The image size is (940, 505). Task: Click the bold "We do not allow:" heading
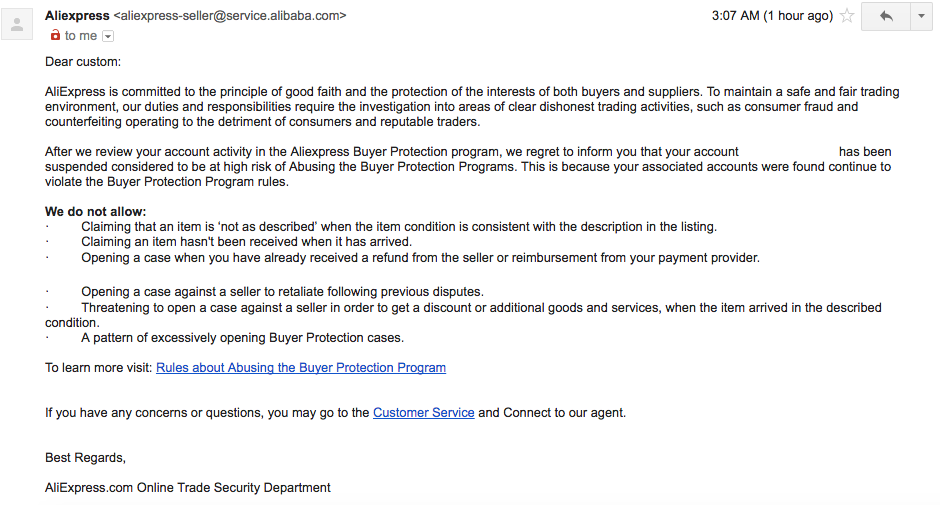96,212
